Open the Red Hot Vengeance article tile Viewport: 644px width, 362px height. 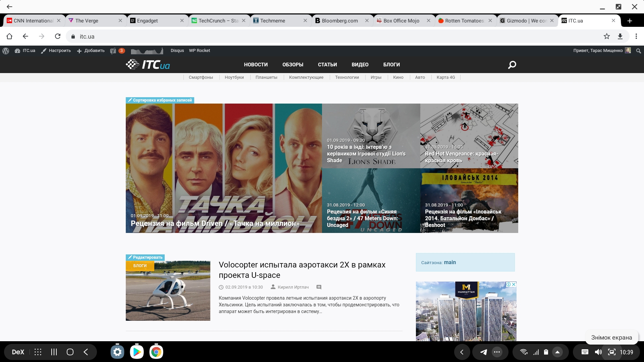[469, 136]
